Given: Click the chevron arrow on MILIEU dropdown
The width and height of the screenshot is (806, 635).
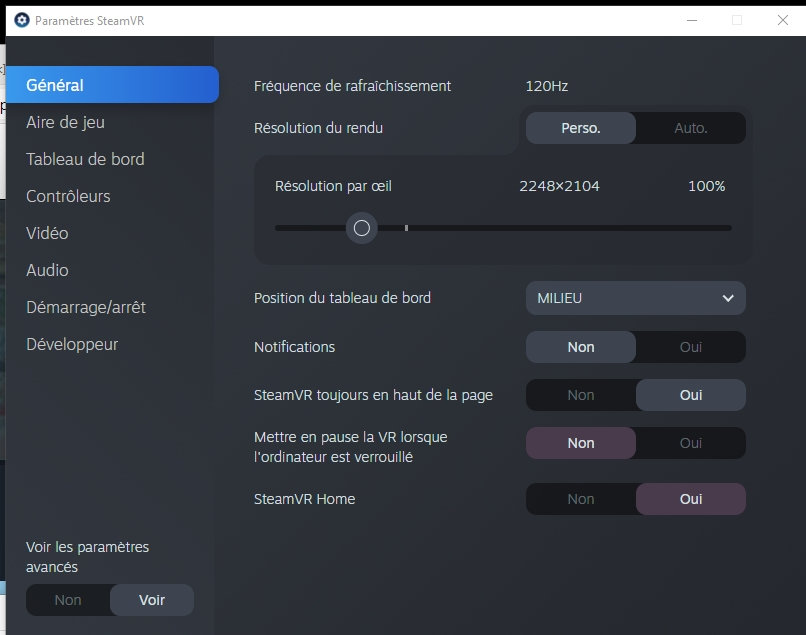Looking at the screenshot, I should (728, 298).
